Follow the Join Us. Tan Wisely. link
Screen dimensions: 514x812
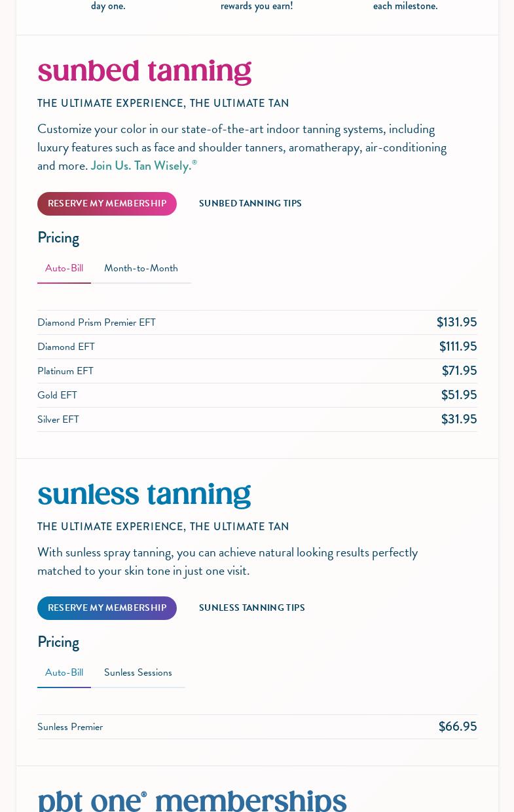pyautogui.click(x=143, y=166)
